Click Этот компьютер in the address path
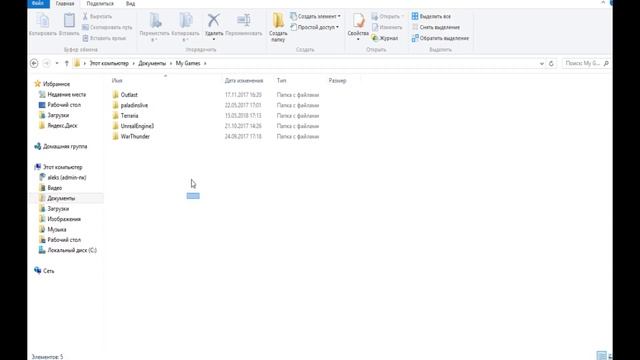 109,63
